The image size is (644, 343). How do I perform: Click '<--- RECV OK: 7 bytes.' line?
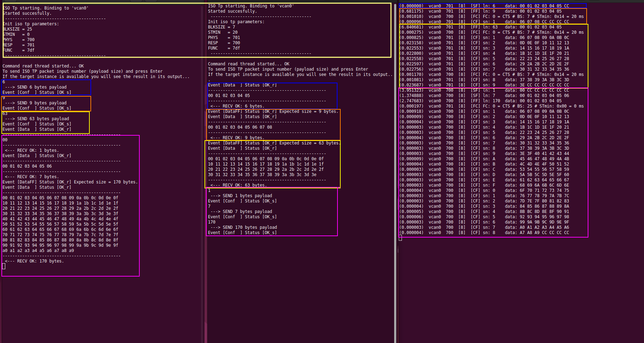tap(32, 177)
